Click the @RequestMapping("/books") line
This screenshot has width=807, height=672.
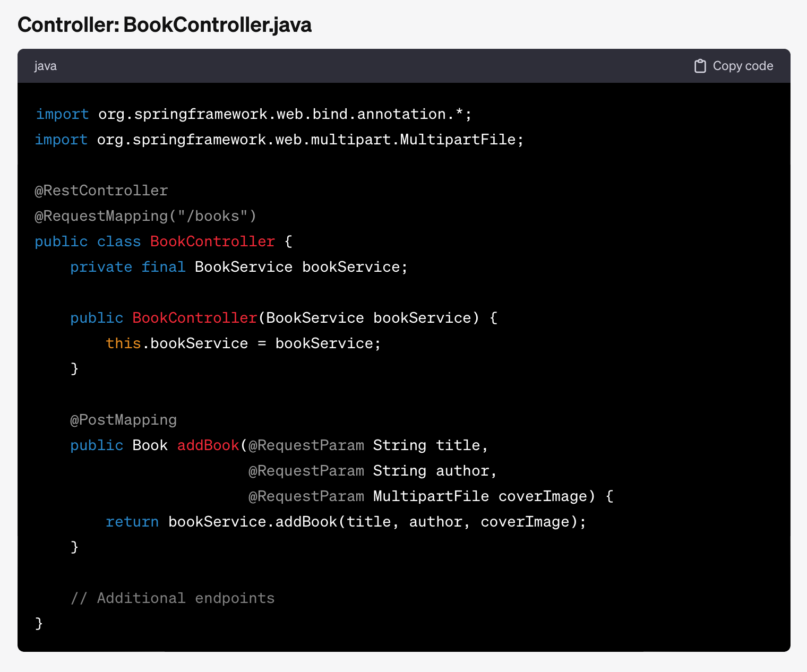(x=146, y=216)
